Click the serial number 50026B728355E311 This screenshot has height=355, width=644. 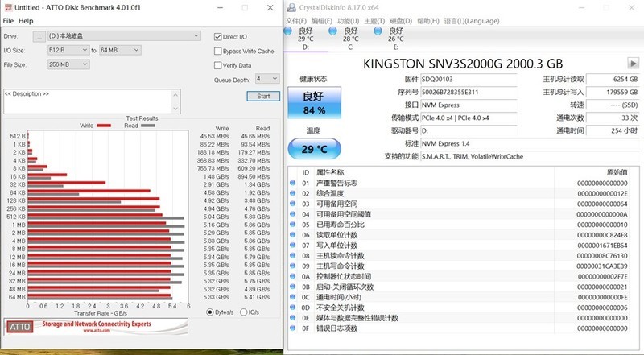click(x=469, y=92)
